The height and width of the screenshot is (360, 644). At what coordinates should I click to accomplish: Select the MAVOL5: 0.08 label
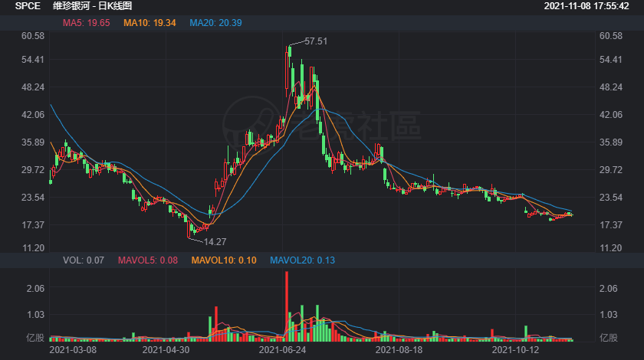point(148,260)
